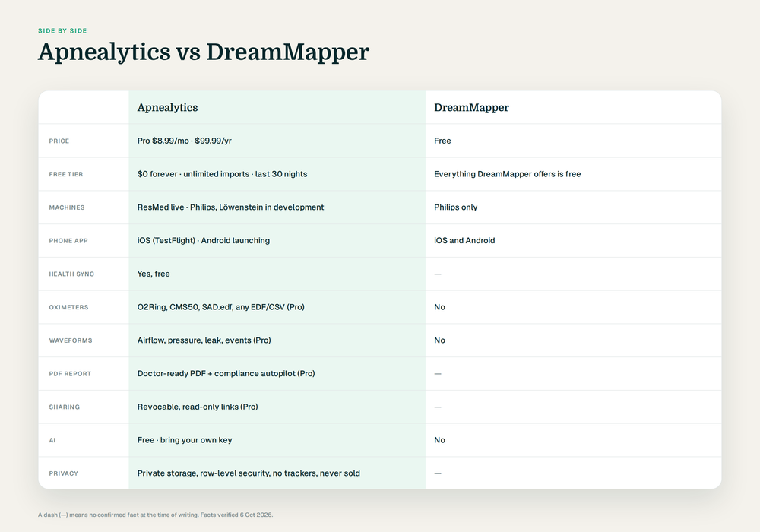Viewport: 760px width, 532px height.
Task: Click the DreamMapper column header in the table
Action: pos(471,108)
